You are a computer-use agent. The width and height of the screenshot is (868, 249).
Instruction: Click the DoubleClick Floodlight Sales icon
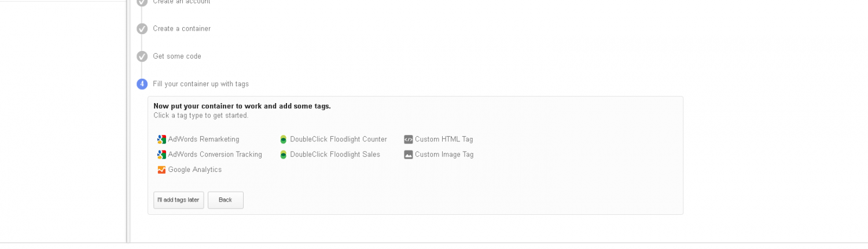pyautogui.click(x=284, y=155)
